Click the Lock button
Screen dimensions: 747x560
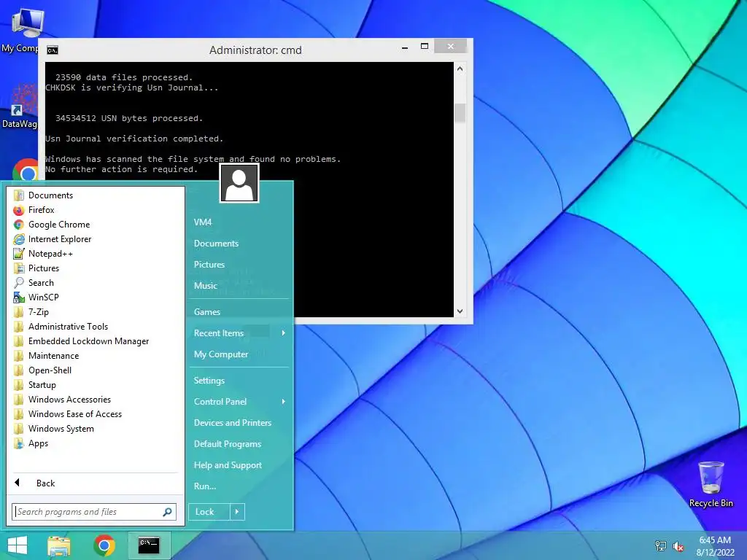pyautogui.click(x=209, y=512)
